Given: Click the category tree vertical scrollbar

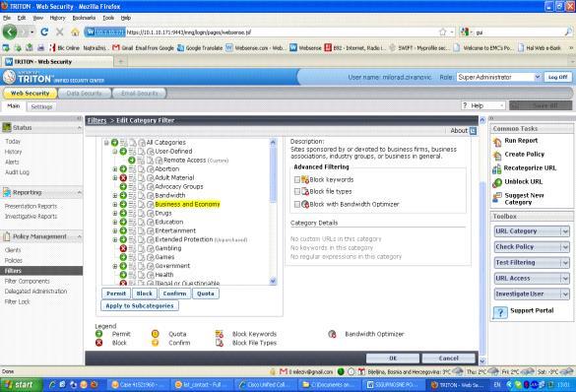Looking at the screenshot, I should click(273, 212).
